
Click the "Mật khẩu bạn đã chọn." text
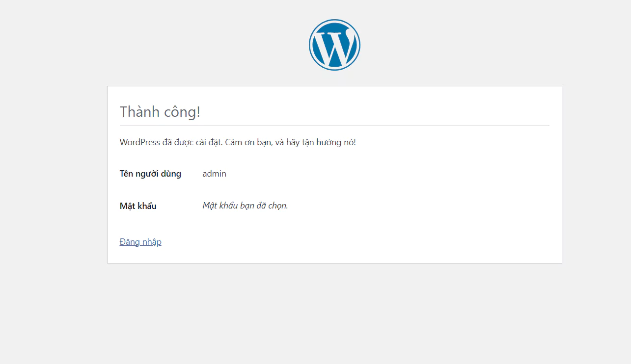[246, 206]
